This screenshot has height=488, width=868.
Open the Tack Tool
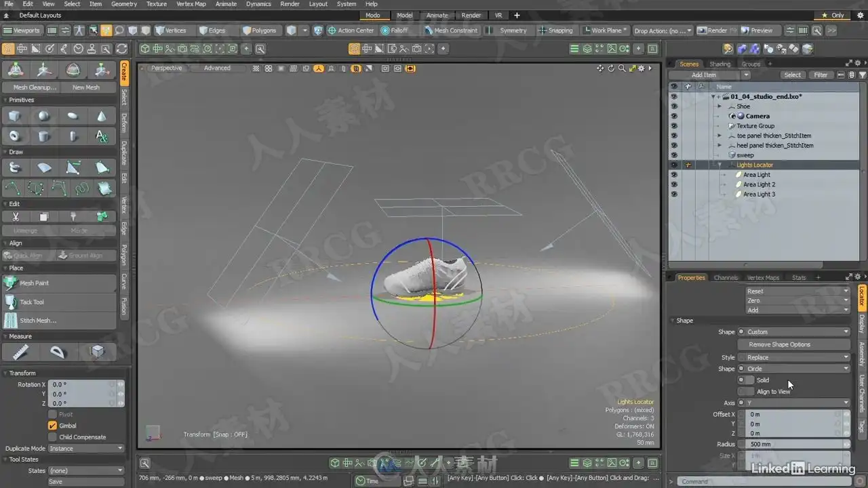(x=60, y=302)
